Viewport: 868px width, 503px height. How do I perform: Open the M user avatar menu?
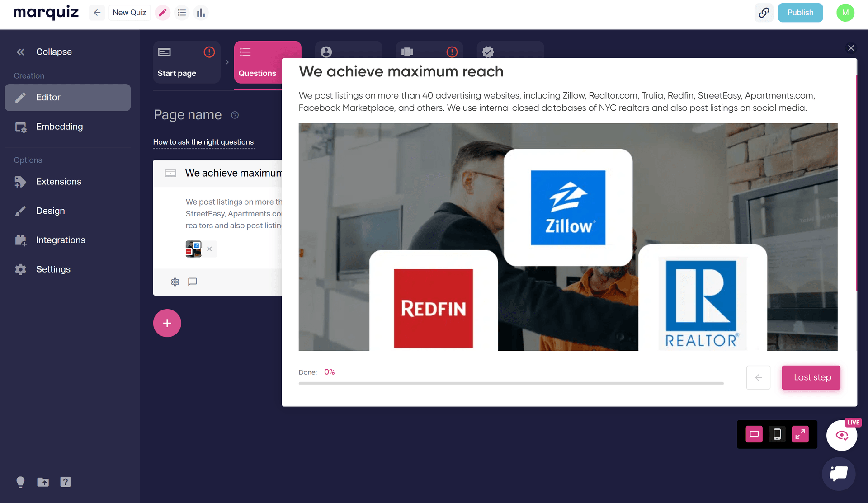pyautogui.click(x=845, y=13)
